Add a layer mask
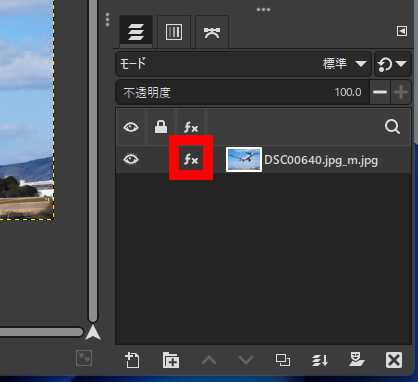 click(356, 359)
